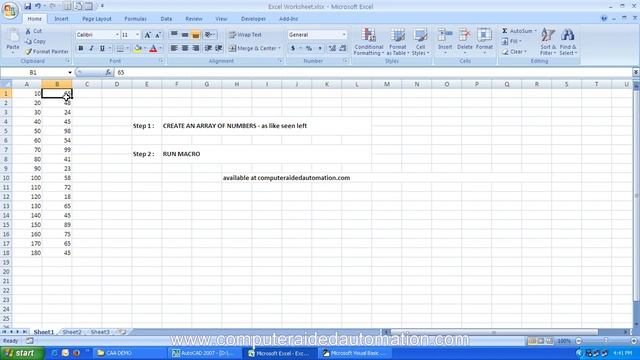
Task: Delete cells button
Action: (x=464, y=41)
